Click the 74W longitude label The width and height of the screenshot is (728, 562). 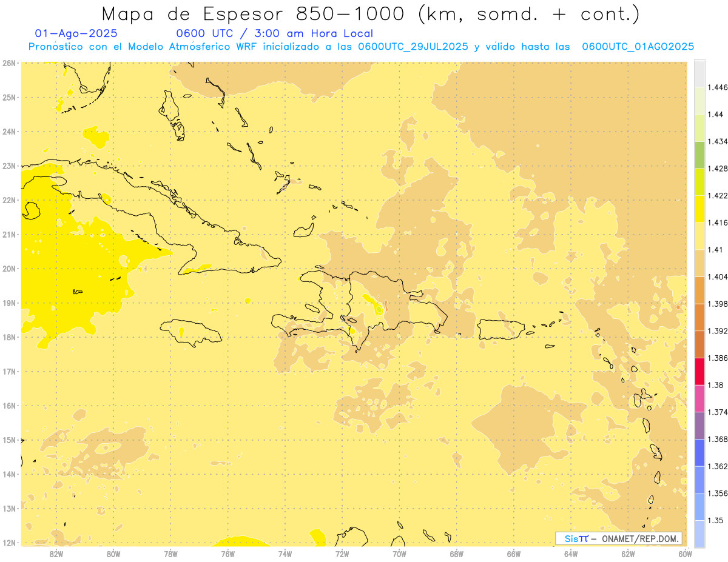tap(285, 554)
